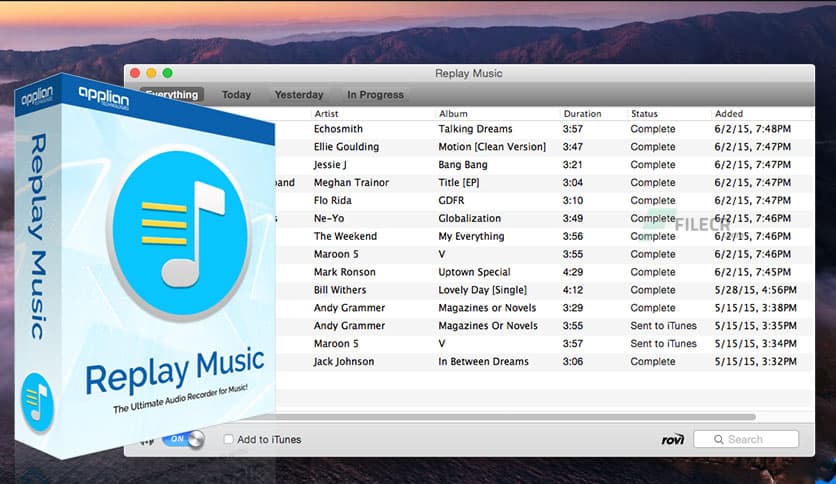836x484 pixels.
Task: Click Magazines or Novels with 3:29 duration
Action: tap(487, 308)
